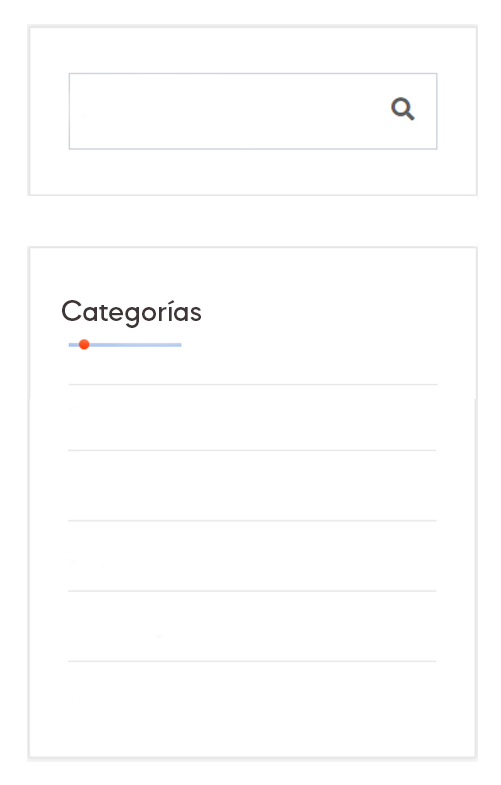Click the gap between search and Categorías panels
The width and height of the screenshot is (501, 785).
pyautogui.click(x=252, y=221)
